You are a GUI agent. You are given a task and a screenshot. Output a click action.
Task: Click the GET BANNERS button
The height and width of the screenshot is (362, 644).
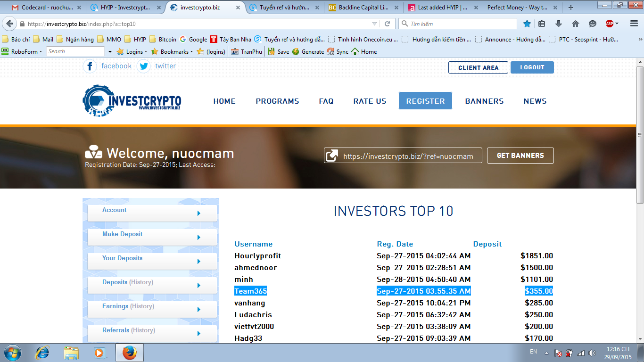(x=520, y=156)
